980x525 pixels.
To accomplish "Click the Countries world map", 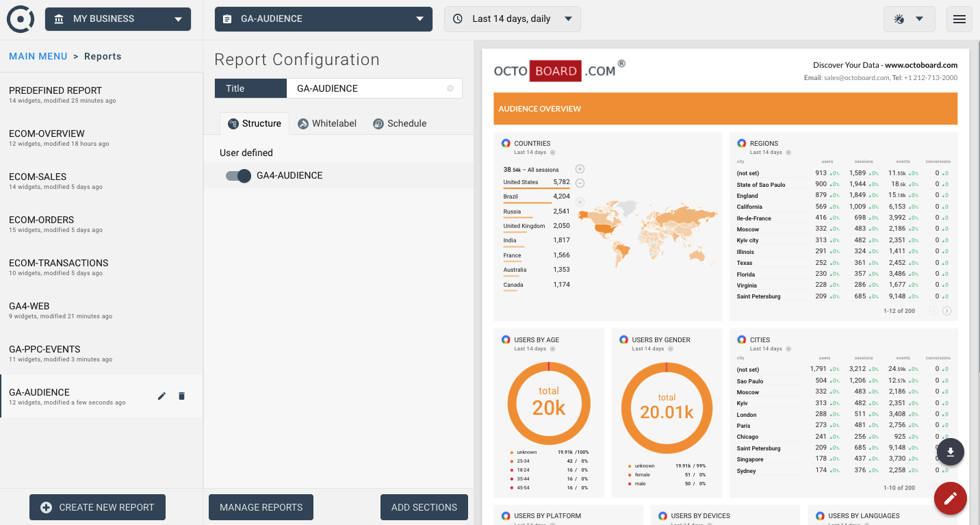I will point(647,233).
